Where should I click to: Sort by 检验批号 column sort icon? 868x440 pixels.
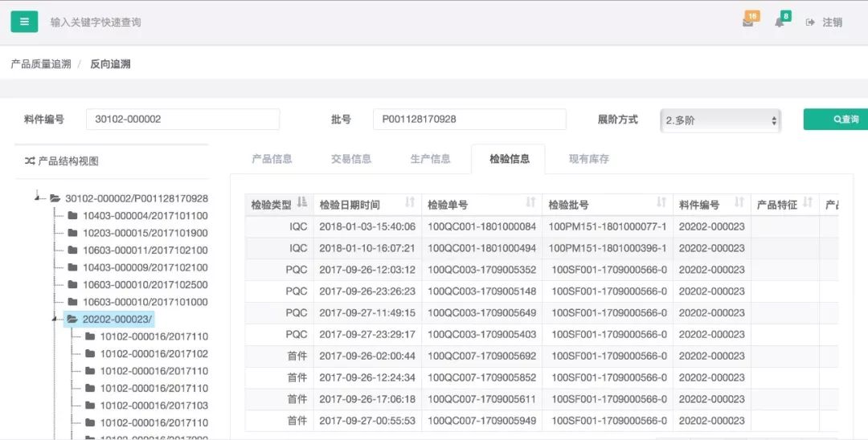(x=661, y=204)
